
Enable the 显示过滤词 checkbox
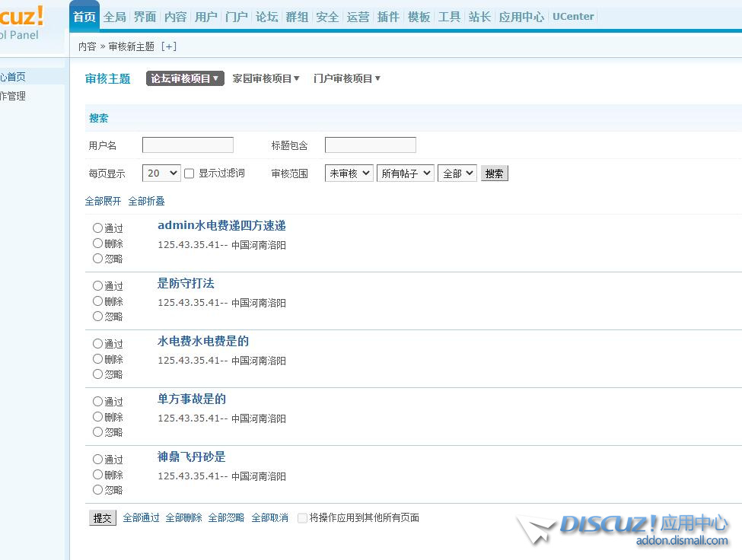(189, 173)
